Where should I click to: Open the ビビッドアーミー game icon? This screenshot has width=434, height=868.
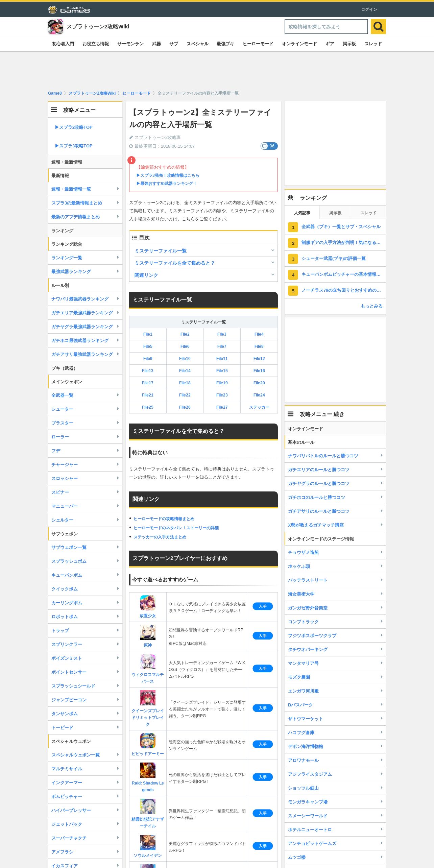click(148, 741)
